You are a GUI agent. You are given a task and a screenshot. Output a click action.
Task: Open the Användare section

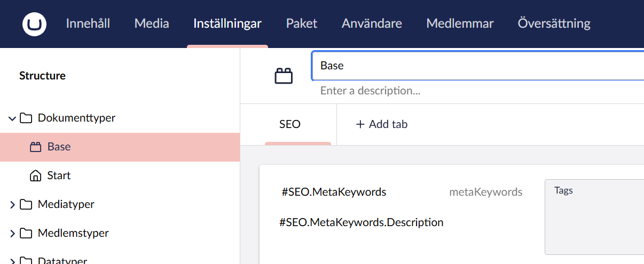(x=372, y=23)
